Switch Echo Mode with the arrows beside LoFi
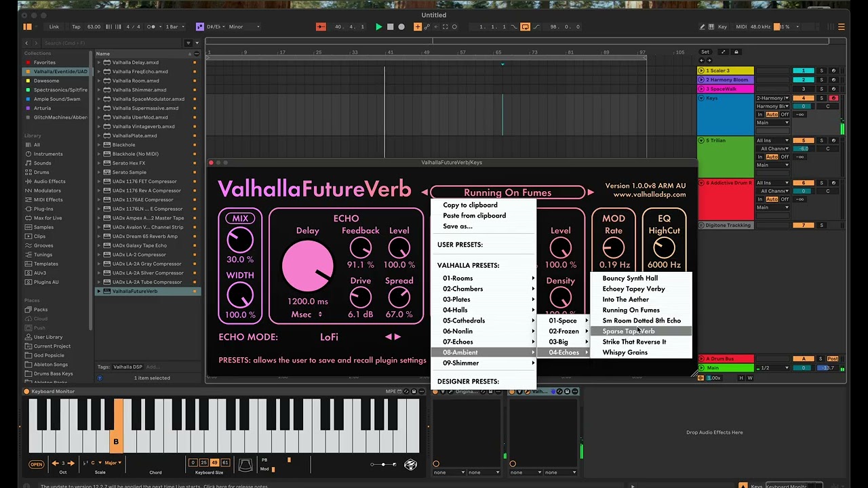Screen dimensions: 868x488 [x=393, y=337]
